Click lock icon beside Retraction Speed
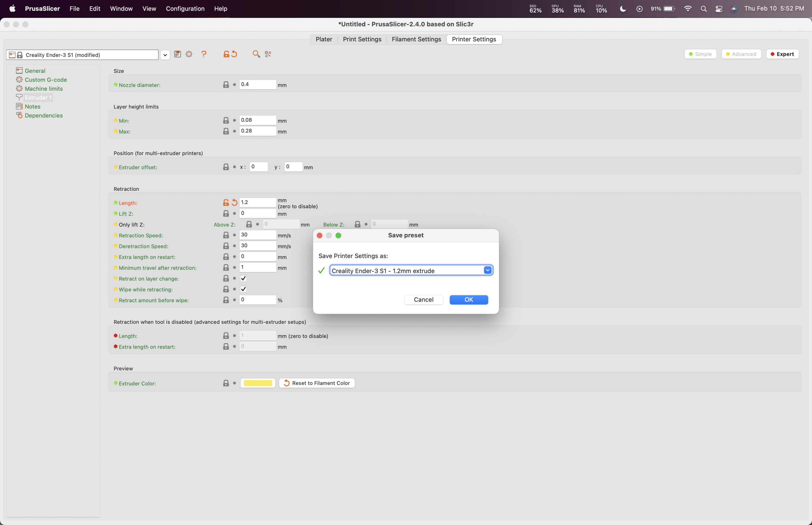This screenshot has height=525, width=812. 226,235
